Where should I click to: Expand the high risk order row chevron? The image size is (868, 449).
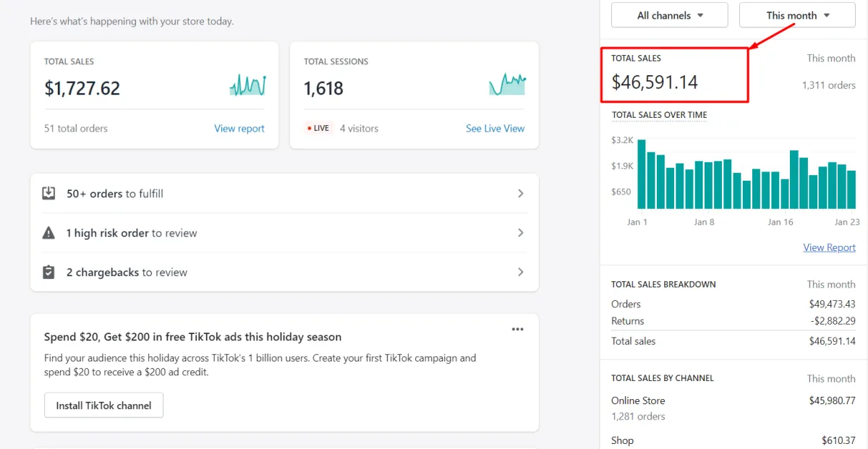[x=521, y=233]
